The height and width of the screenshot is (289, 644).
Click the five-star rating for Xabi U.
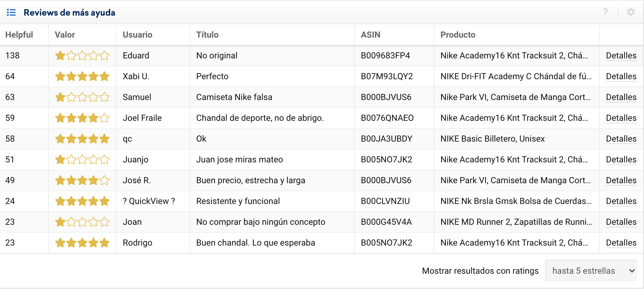[82, 76]
